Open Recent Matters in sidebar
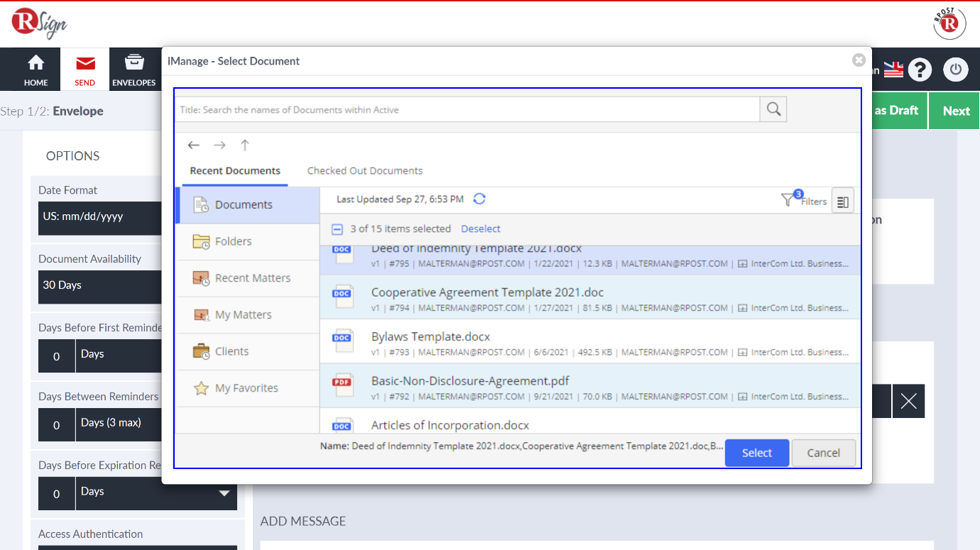Viewport: 980px width, 550px height. (x=252, y=278)
